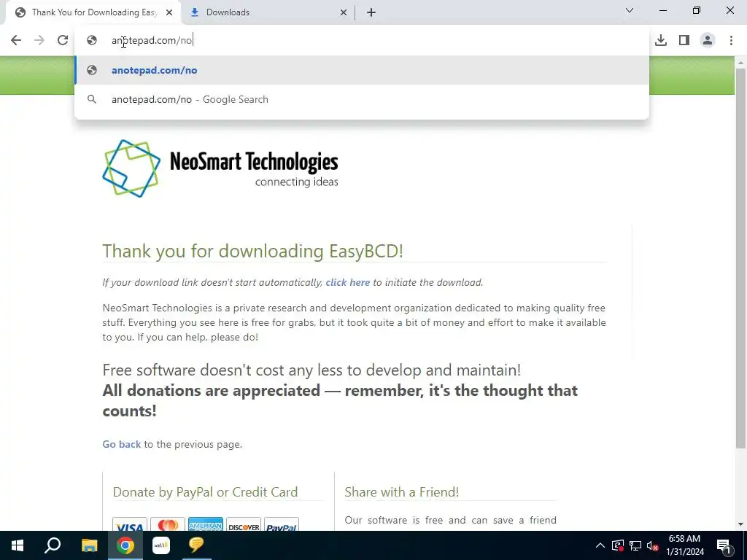Image resolution: width=747 pixels, height=560 pixels.
Task: Click the 'Thank you for downloading EasyBCD!' heading
Action: point(253,251)
